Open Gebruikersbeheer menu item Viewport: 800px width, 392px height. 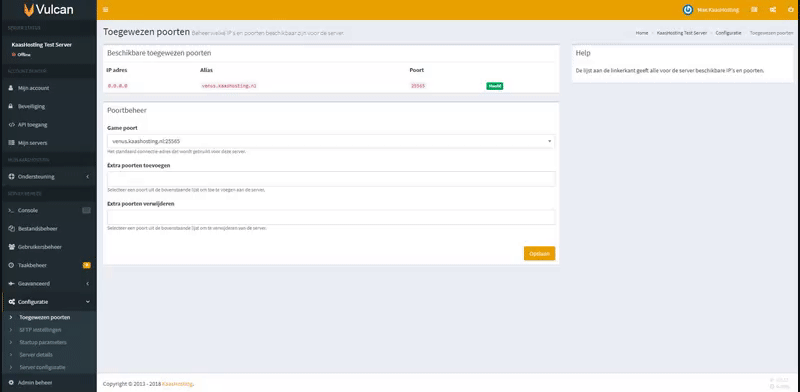[48, 247]
